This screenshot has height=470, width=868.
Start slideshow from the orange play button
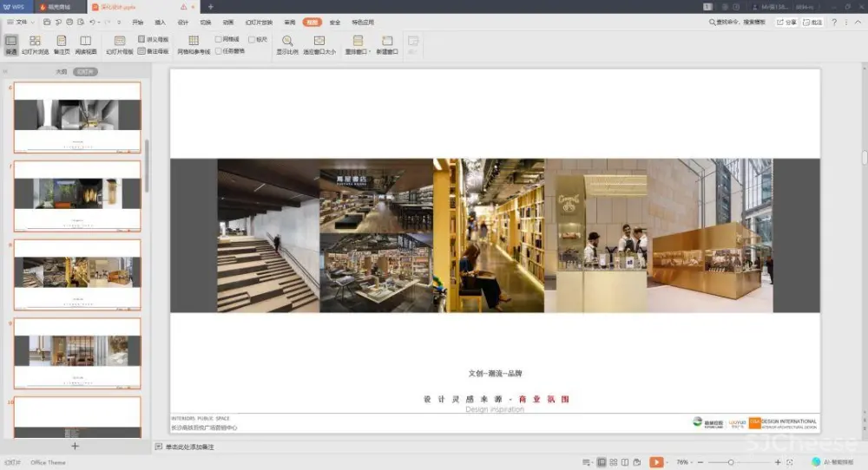[x=656, y=462]
